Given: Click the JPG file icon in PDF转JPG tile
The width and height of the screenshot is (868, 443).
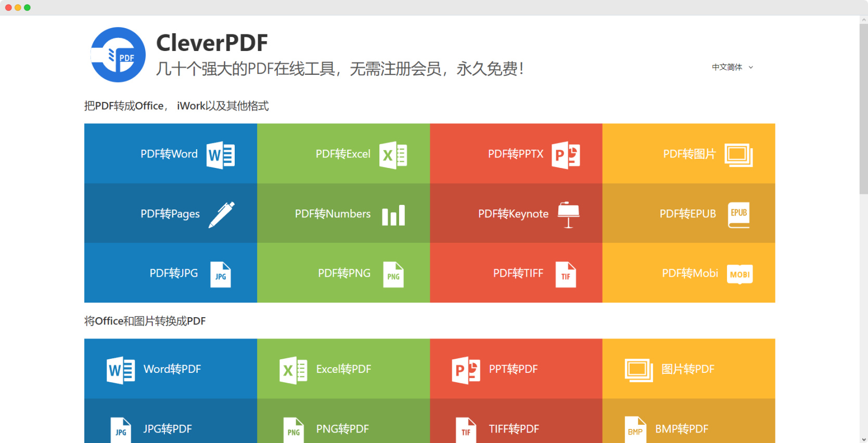Looking at the screenshot, I should pyautogui.click(x=221, y=275).
